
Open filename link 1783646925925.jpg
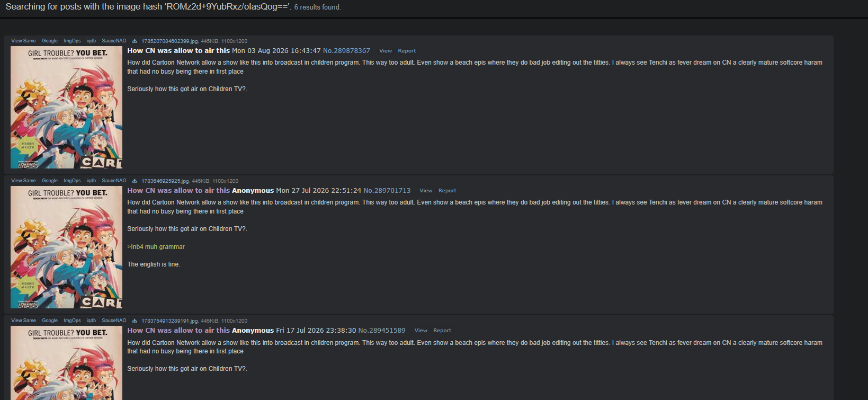click(x=165, y=181)
